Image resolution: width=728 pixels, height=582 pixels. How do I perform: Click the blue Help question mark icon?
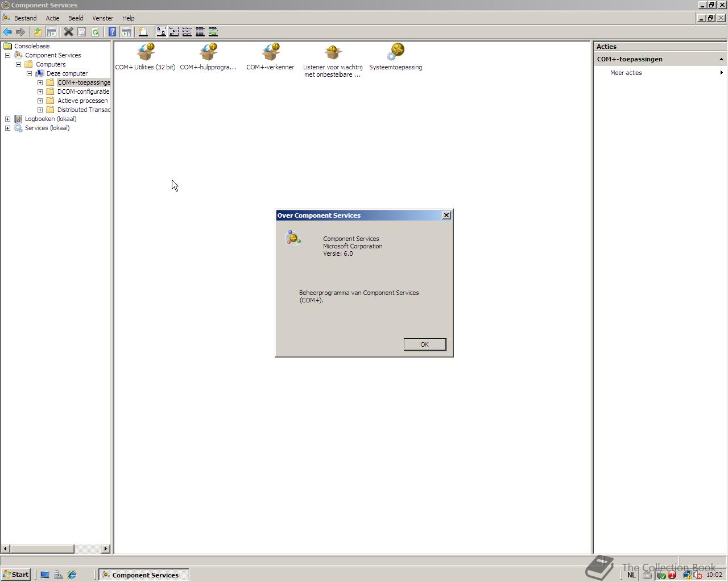coord(113,32)
